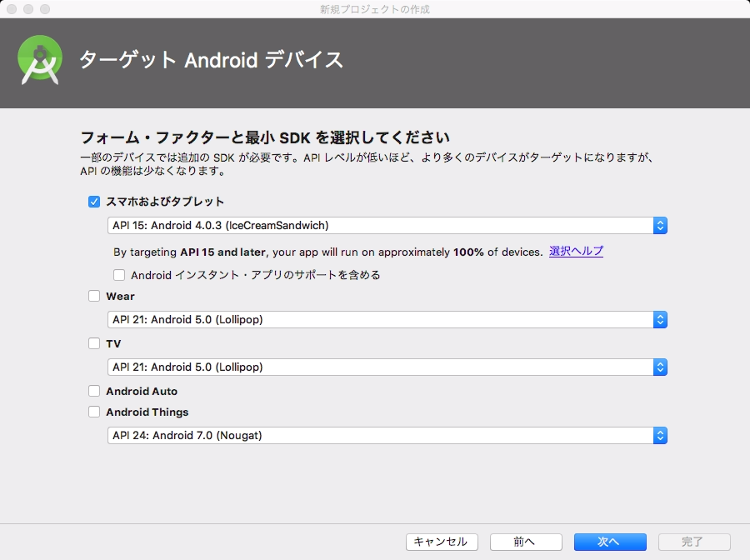Click the disabled 完了 button
750x560 pixels.
pyautogui.click(x=693, y=542)
